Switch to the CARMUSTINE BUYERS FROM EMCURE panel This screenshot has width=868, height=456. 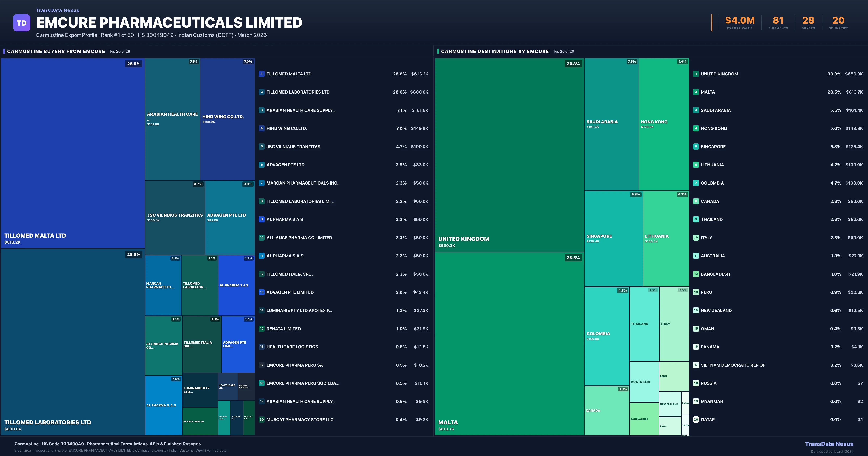coord(56,51)
